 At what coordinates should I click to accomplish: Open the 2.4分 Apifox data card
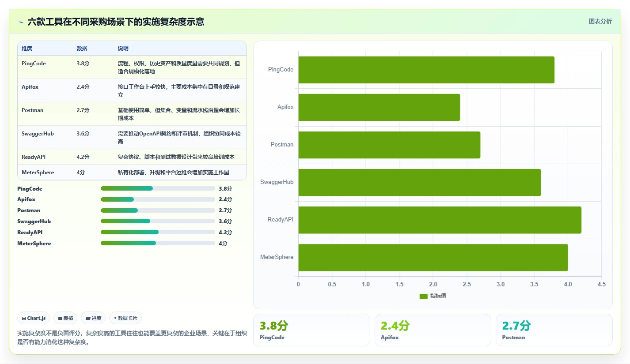tap(433, 330)
